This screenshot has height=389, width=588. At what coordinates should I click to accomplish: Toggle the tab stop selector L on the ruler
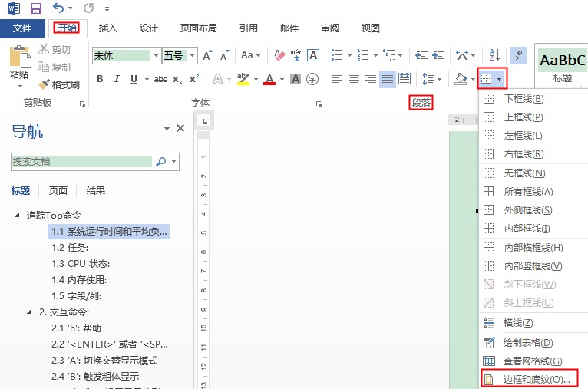click(x=204, y=120)
